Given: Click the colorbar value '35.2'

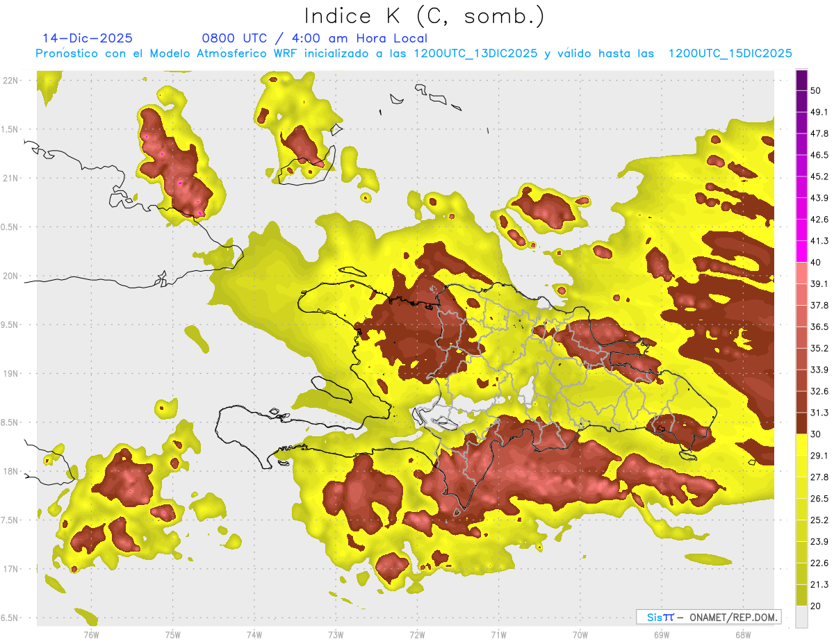Looking at the screenshot, I should tap(819, 349).
